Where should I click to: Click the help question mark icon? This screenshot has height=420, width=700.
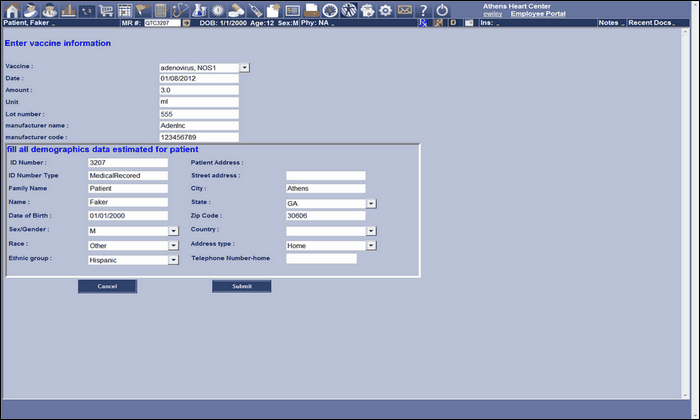tap(423, 9)
